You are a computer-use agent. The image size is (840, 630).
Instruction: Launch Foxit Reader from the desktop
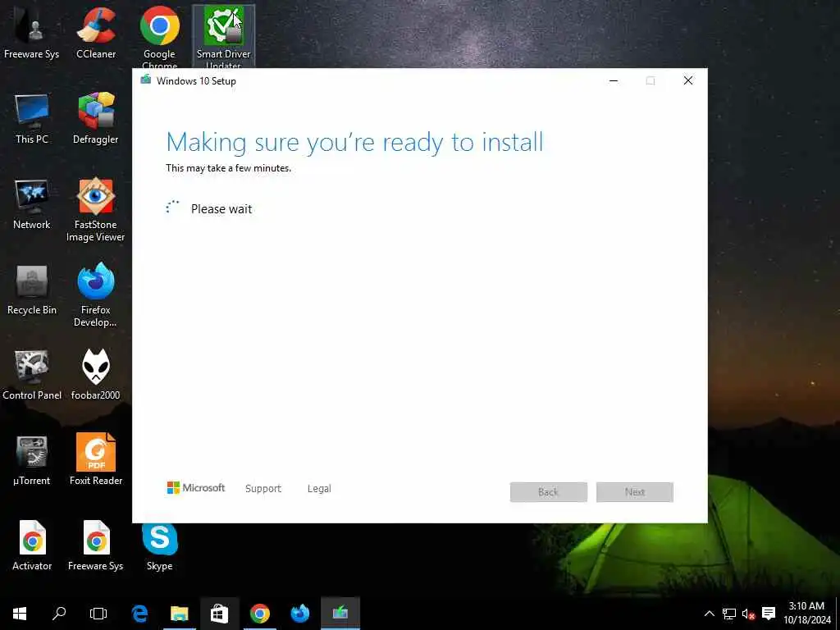96,459
